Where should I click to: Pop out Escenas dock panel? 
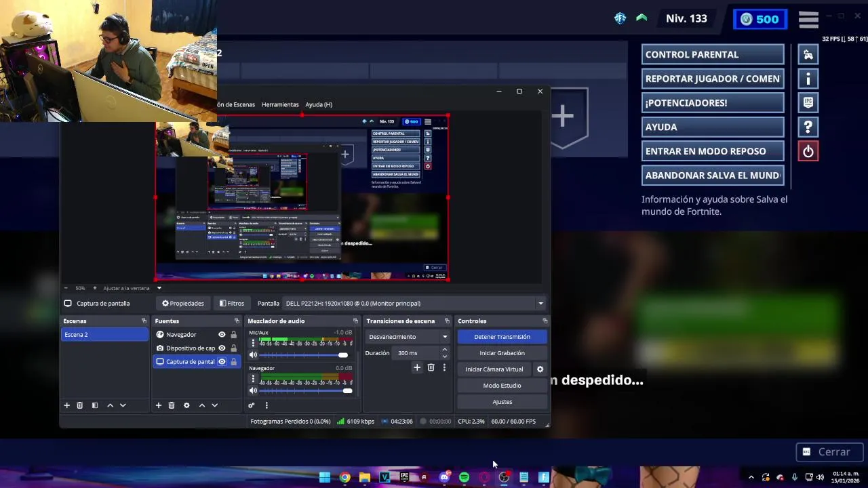pos(144,321)
